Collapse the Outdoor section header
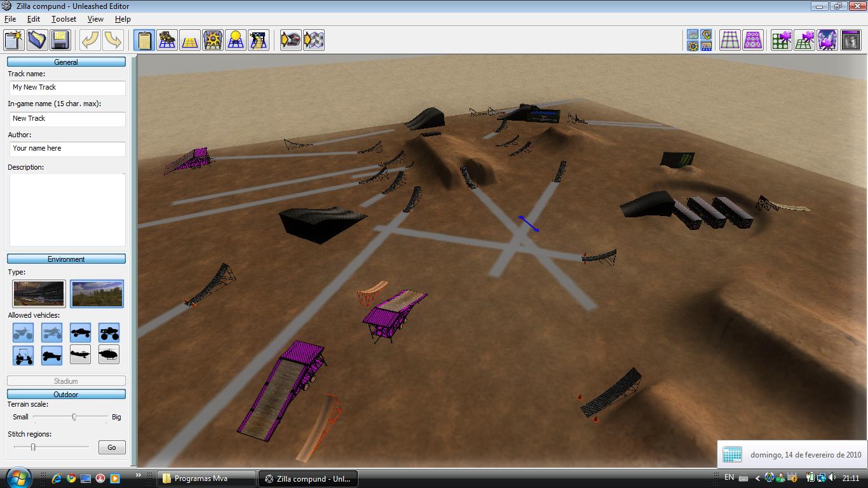The image size is (868, 488). (x=66, y=395)
